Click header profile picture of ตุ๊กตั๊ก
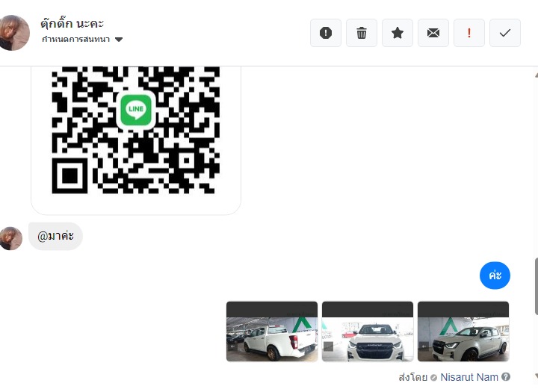Screen dimensions: 538x392 pos(13,33)
